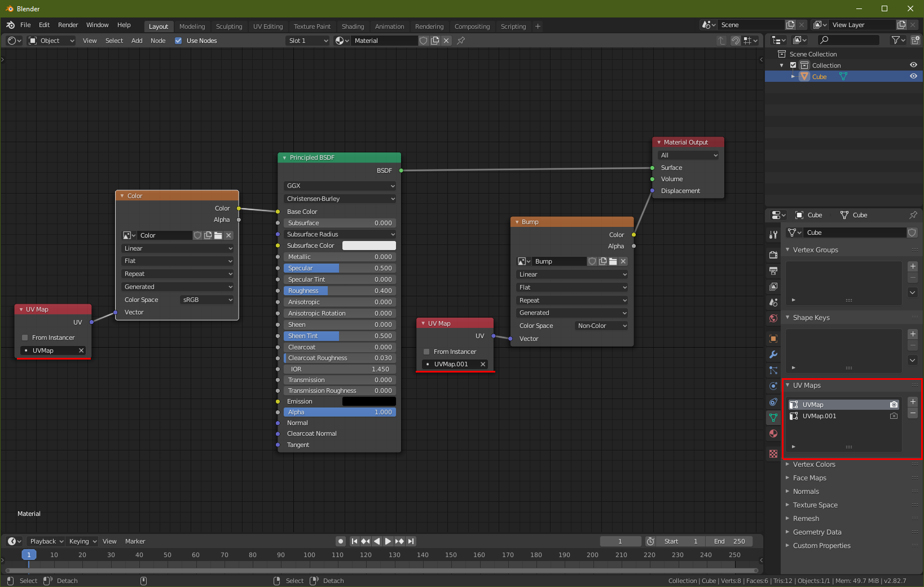Collapse the UV Maps panel
The image size is (924, 587).
coord(787,386)
